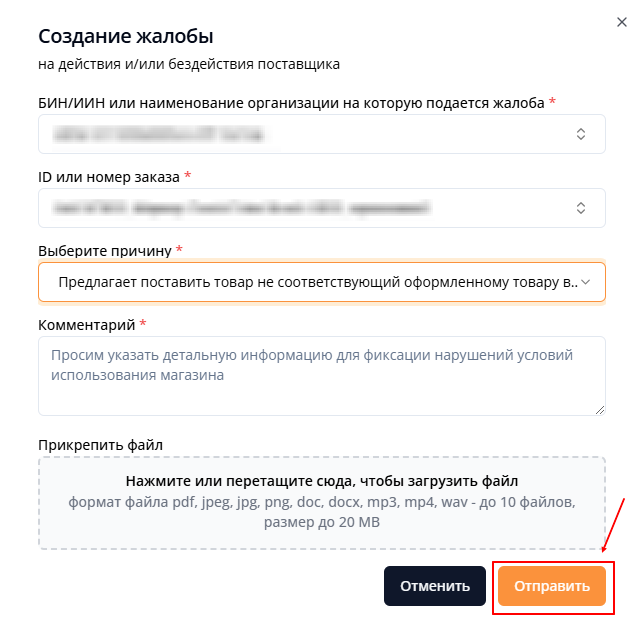The image size is (644, 643).
Task: Focus the Комментарий text area
Action: tap(320, 375)
